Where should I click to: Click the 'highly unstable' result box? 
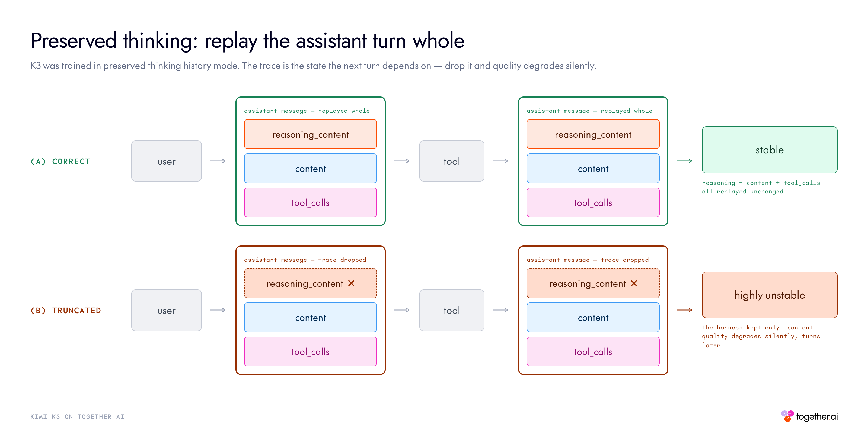(770, 295)
